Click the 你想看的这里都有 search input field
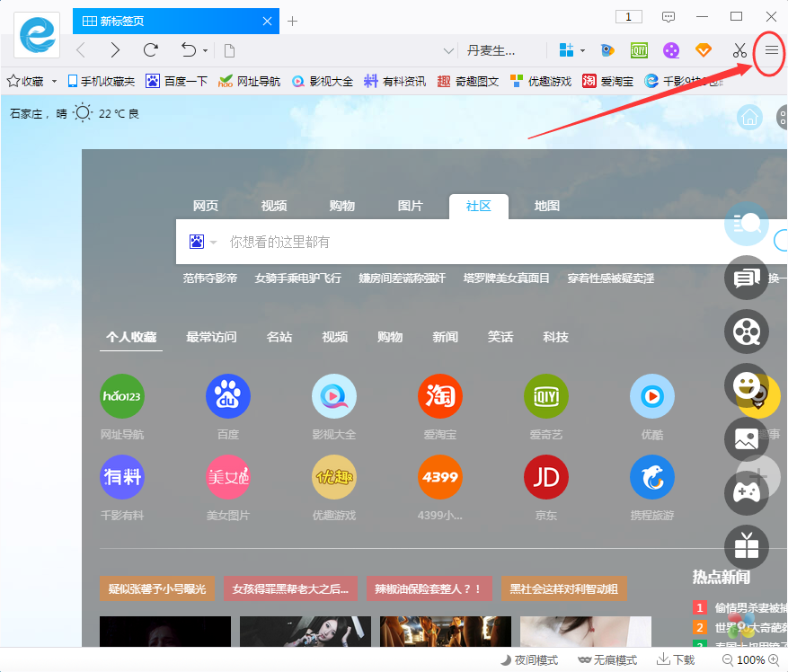Image resolution: width=788 pixels, height=672 pixels. click(359, 241)
